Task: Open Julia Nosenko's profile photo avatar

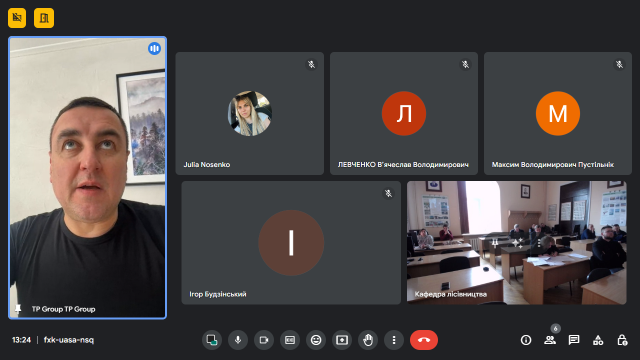Action: tap(250, 113)
